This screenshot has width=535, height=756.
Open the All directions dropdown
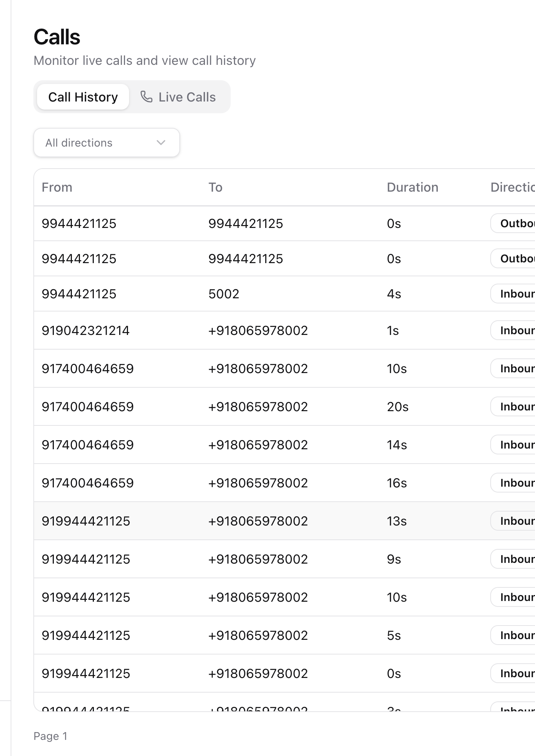106,143
